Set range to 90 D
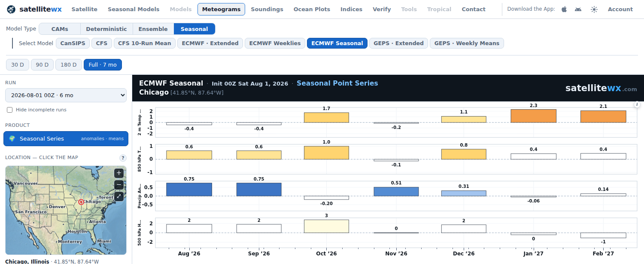Image resolution: width=644 pixels, height=264 pixels. coord(42,64)
